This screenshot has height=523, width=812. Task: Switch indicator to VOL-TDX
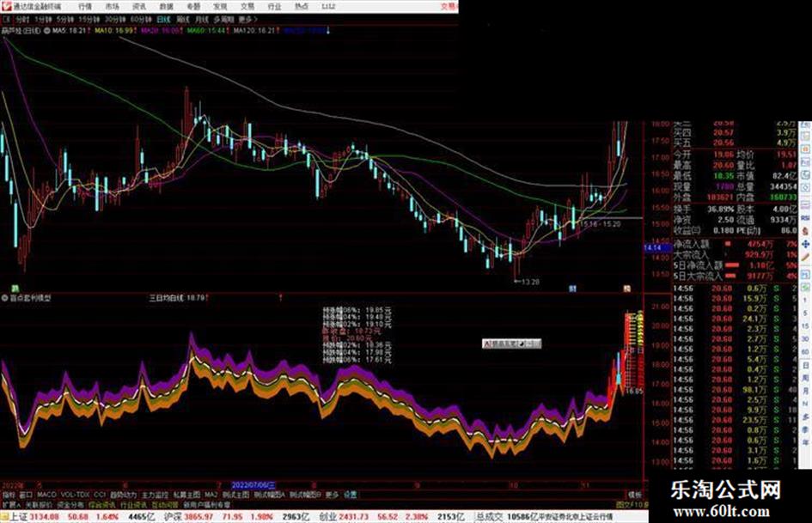[x=75, y=495]
